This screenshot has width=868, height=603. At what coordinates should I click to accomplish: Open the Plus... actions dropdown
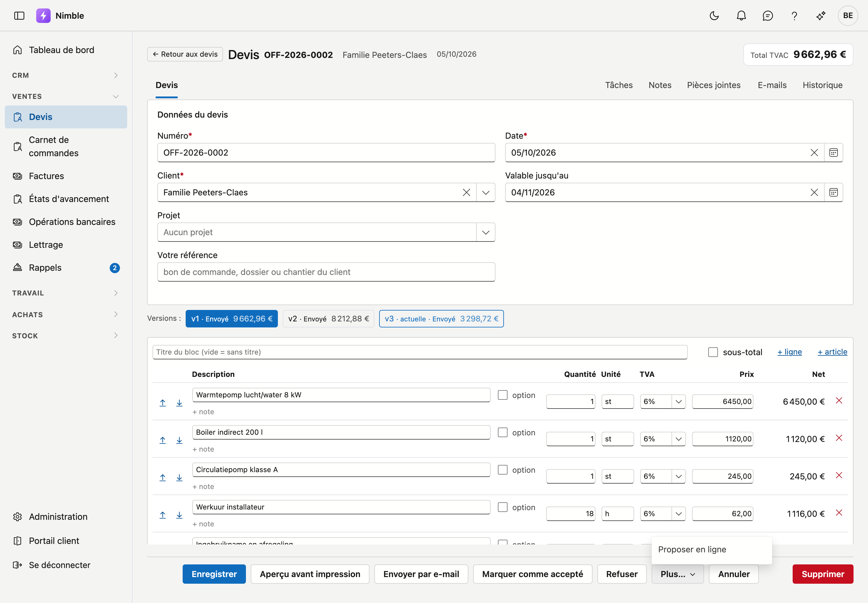coord(677,574)
